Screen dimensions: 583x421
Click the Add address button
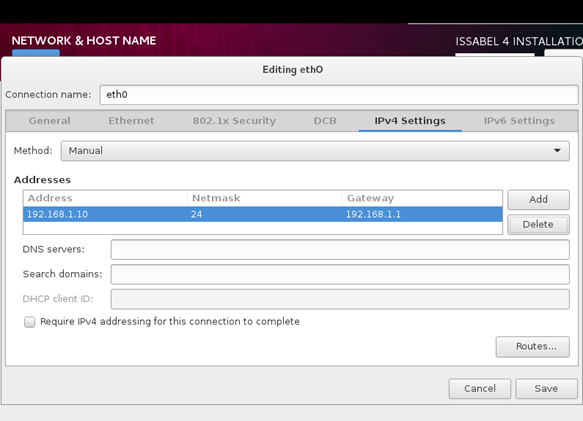pos(538,199)
